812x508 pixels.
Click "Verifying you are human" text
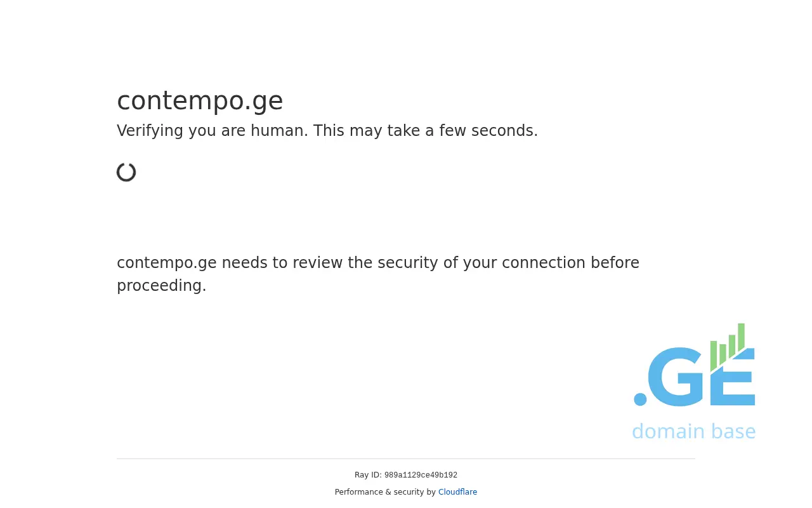tap(213, 131)
